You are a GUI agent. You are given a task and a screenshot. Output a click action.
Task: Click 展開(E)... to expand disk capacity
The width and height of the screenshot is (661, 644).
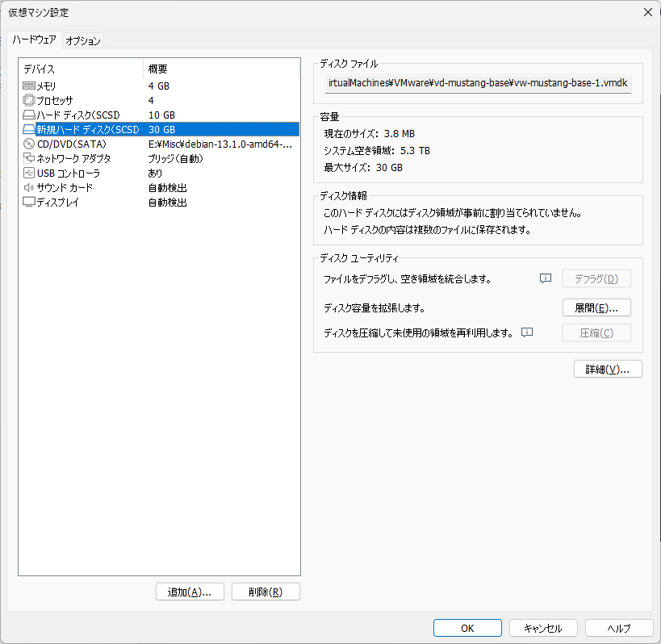(596, 307)
